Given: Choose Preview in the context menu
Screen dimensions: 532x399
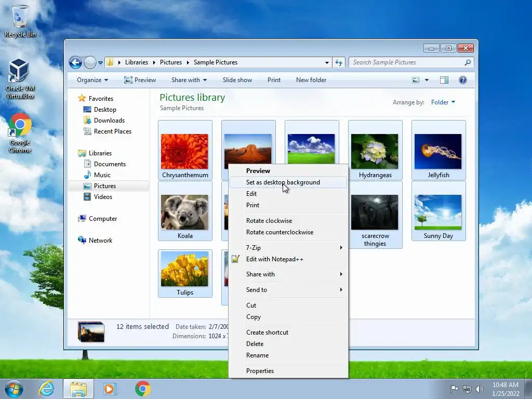Looking at the screenshot, I should (x=289, y=170).
